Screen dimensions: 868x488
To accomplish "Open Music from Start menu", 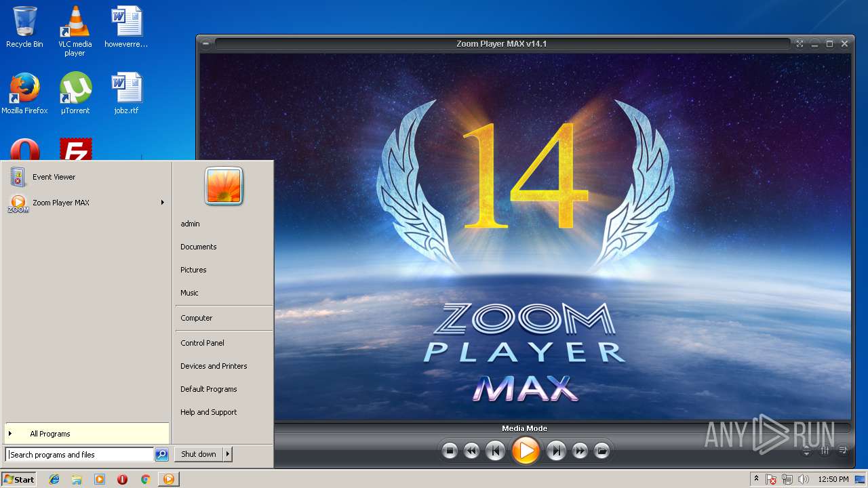I will [189, 293].
